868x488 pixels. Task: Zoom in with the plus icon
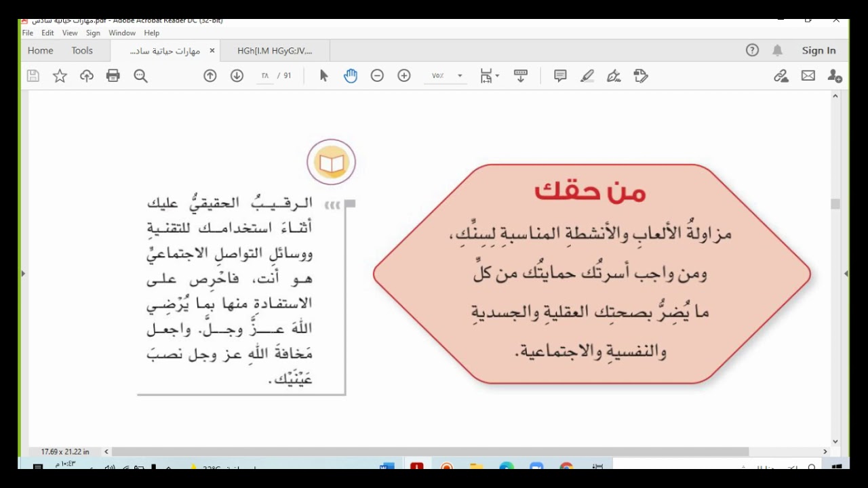(x=404, y=76)
